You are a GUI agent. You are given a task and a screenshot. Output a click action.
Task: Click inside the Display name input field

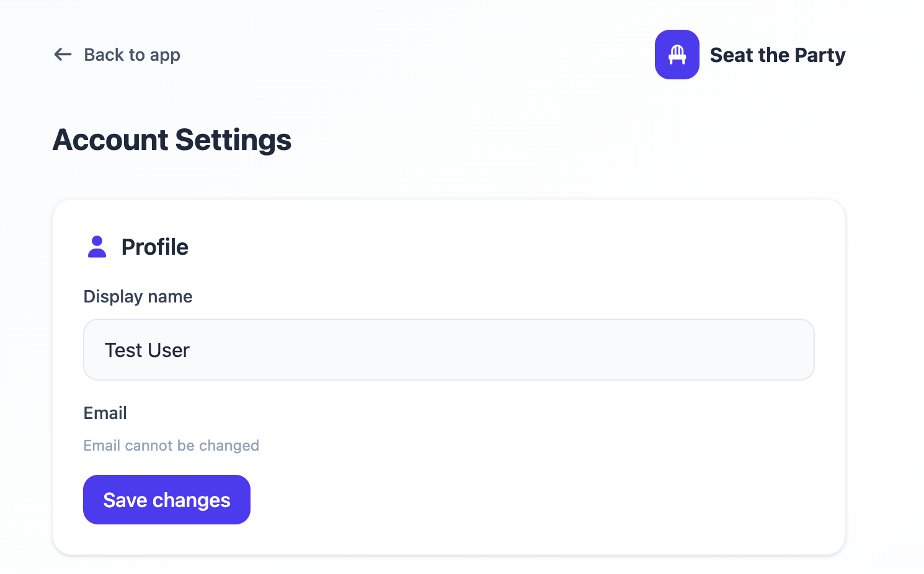click(448, 349)
